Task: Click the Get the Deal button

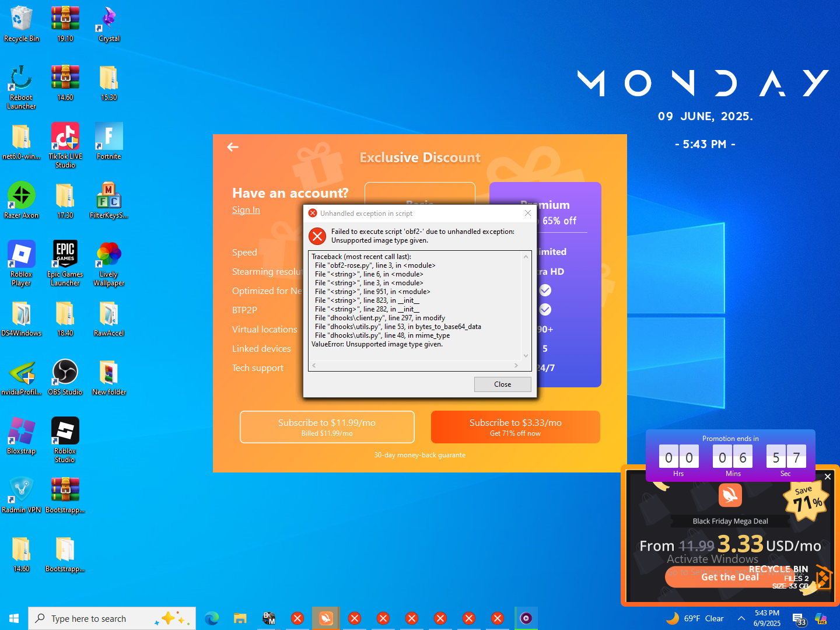Action: click(730, 577)
